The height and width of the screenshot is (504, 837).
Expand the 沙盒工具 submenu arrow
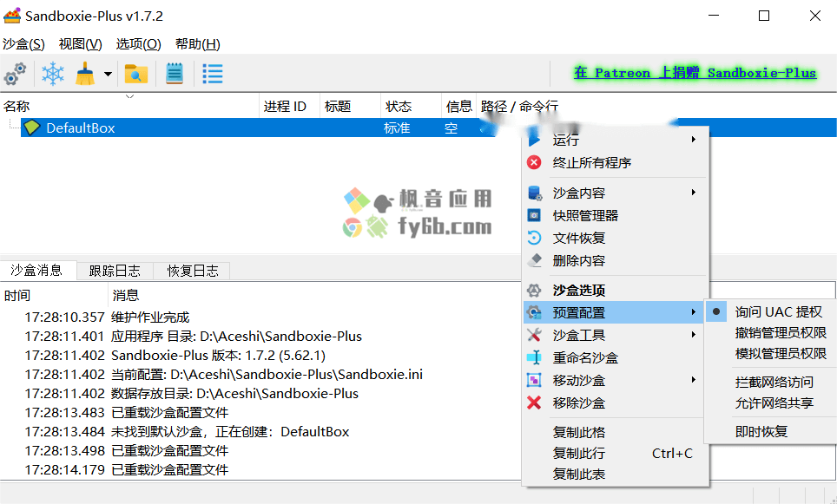(694, 334)
